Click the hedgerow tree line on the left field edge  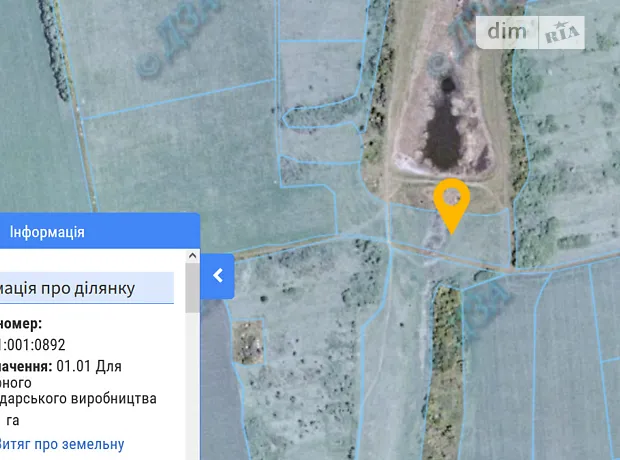[53, 49]
